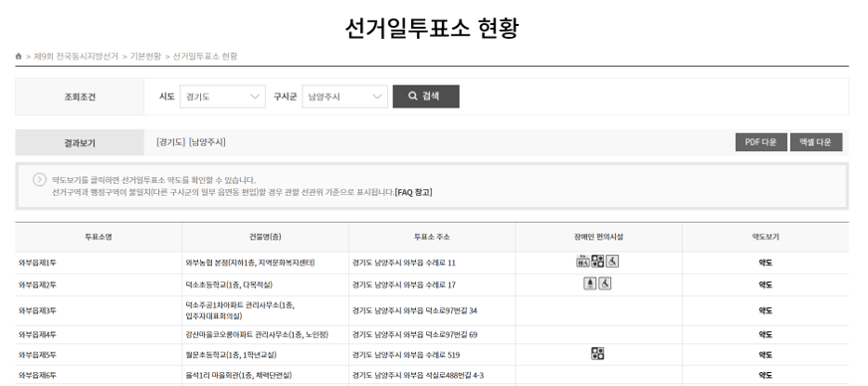
Task: Click the address 와부읍 석실로488번길 4-3
Action: [418, 375]
